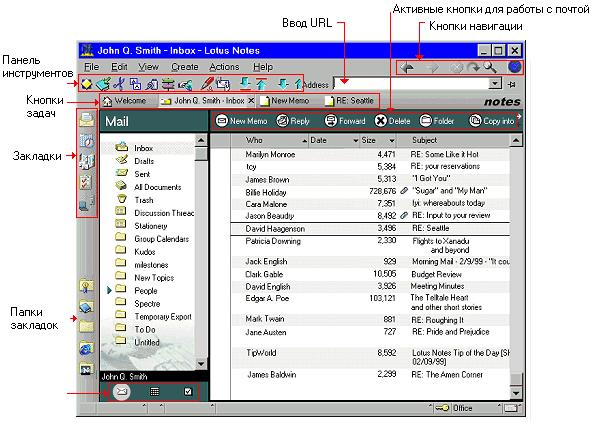The height and width of the screenshot is (425, 595).
Task: Click the search magnifier icon
Action: click(x=490, y=68)
